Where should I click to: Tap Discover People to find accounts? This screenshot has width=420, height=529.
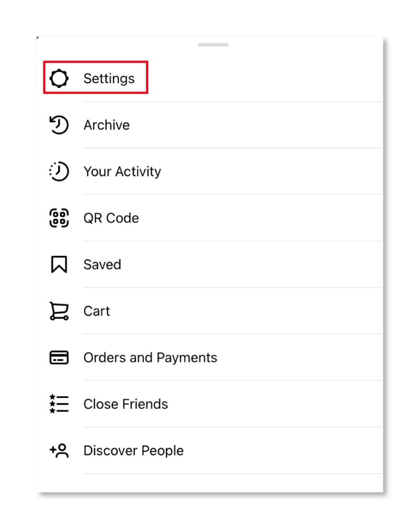pyautogui.click(x=133, y=450)
